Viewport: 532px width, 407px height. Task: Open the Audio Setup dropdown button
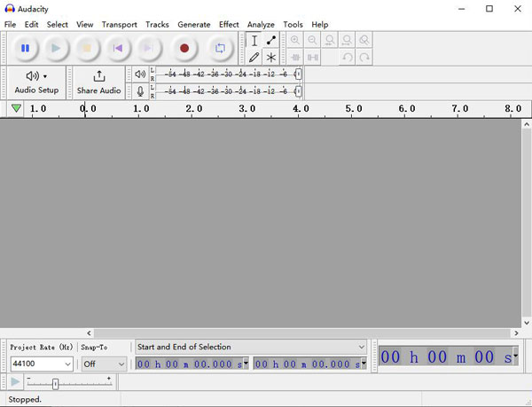[36, 82]
